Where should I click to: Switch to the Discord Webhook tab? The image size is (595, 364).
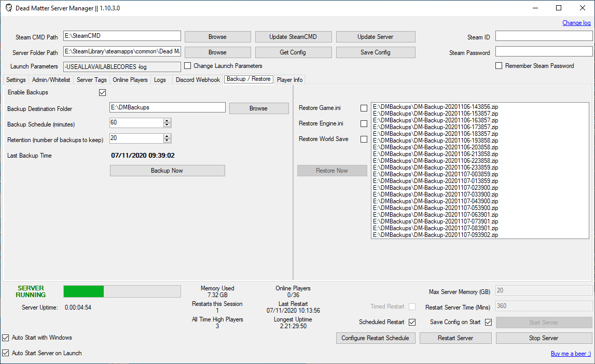pos(197,79)
